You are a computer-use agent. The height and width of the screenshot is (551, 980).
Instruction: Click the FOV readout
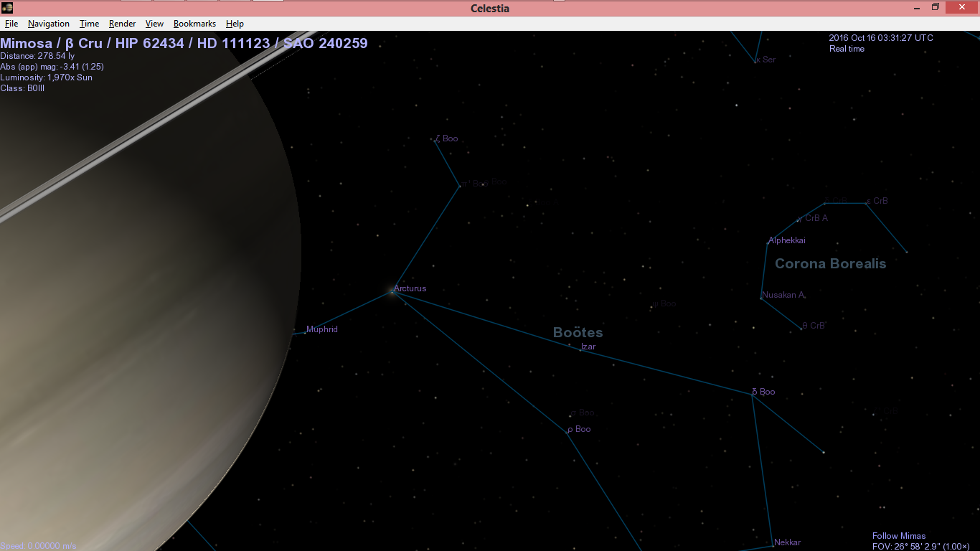pos(921,547)
